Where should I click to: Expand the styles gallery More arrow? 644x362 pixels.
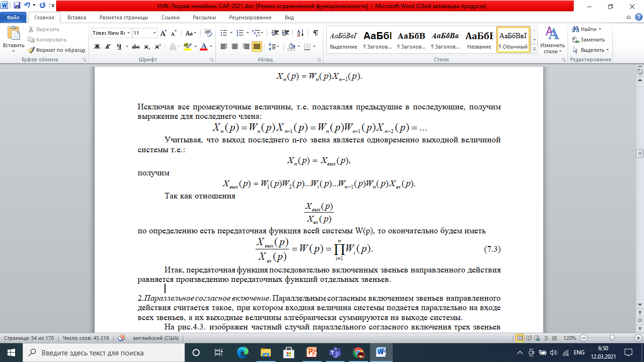pos(535,49)
